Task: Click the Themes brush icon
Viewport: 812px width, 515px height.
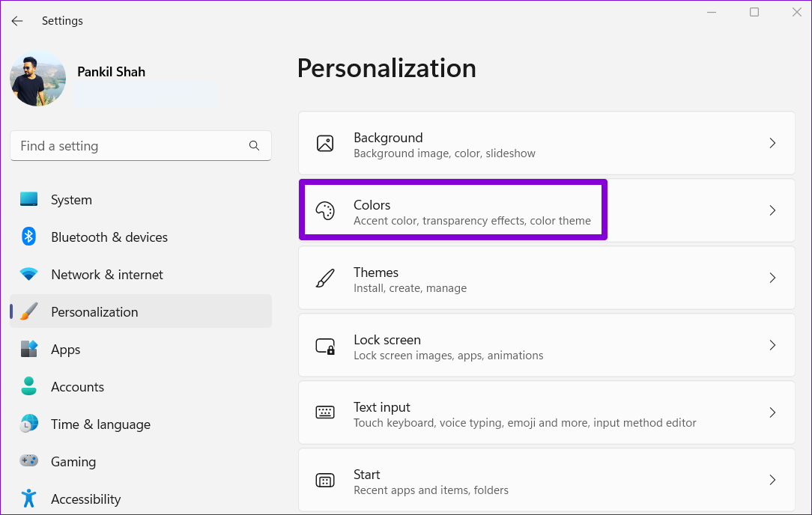Action: 325,278
